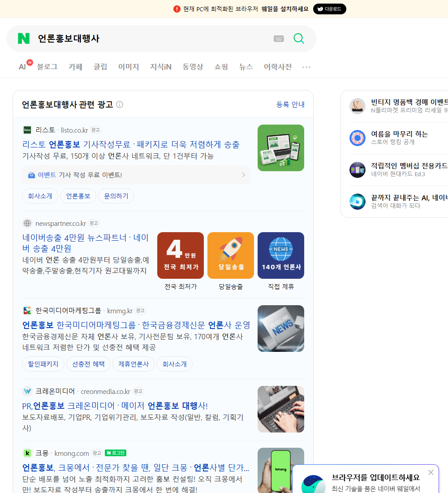Image resolution: width=448 pixels, height=493 pixels.
Task: Click the 빈티지 명품백 경매 thumbnail icon
Action: coord(358,106)
